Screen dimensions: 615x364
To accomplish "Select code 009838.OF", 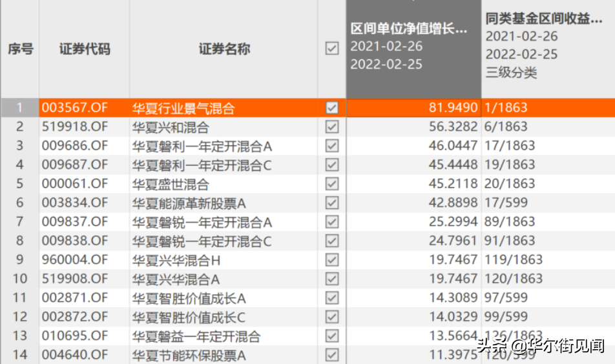I will click(74, 241).
